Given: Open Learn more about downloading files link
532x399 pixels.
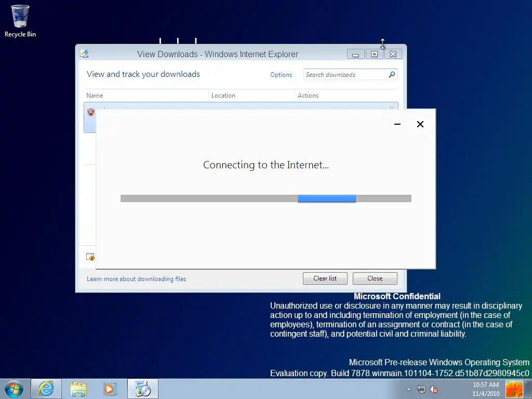Looking at the screenshot, I should (137, 279).
